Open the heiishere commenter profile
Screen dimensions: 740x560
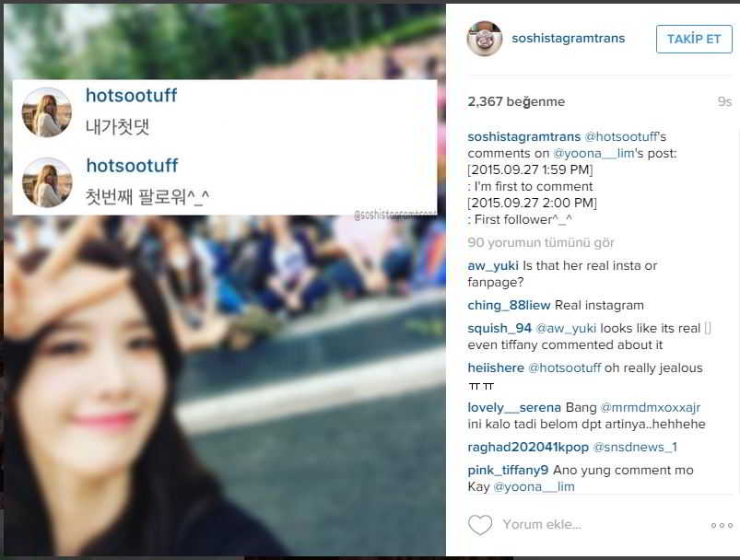[x=496, y=368]
